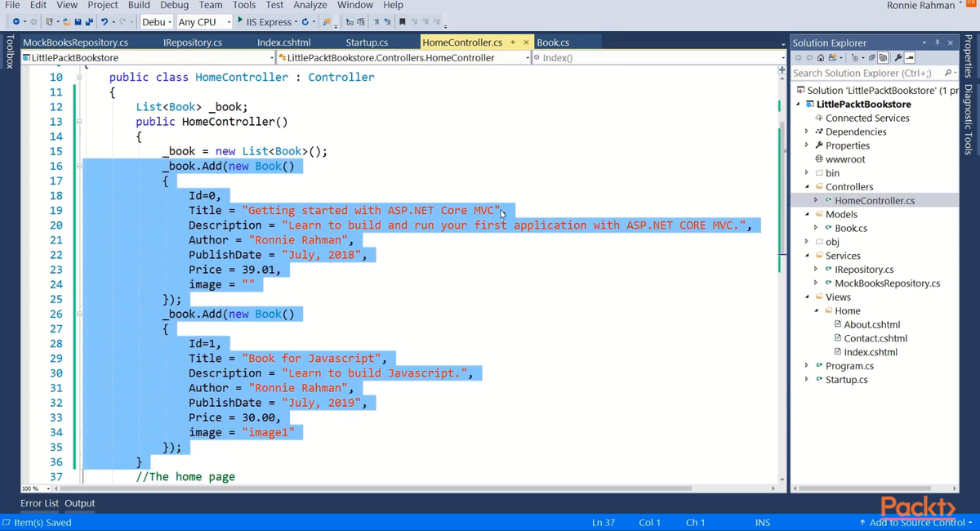Screen dimensions: 980x531
Task: Click the New Project toolbar icon
Action: 49,21
